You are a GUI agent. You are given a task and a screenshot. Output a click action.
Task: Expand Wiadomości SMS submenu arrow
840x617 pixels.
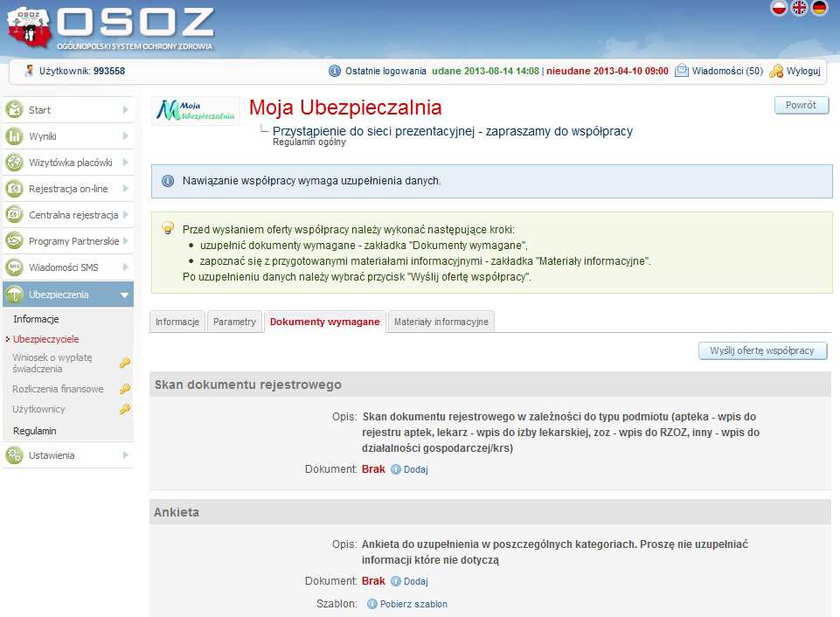pos(125,267)
